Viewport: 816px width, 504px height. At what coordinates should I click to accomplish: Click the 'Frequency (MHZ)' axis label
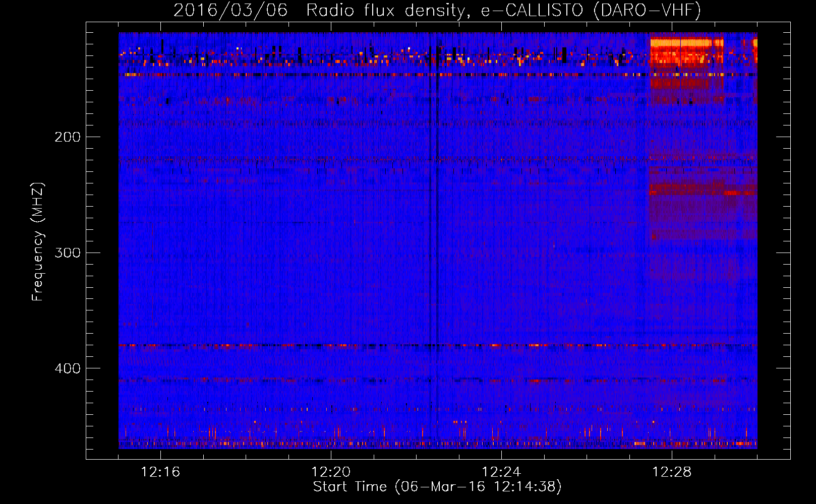coord(38,242)
